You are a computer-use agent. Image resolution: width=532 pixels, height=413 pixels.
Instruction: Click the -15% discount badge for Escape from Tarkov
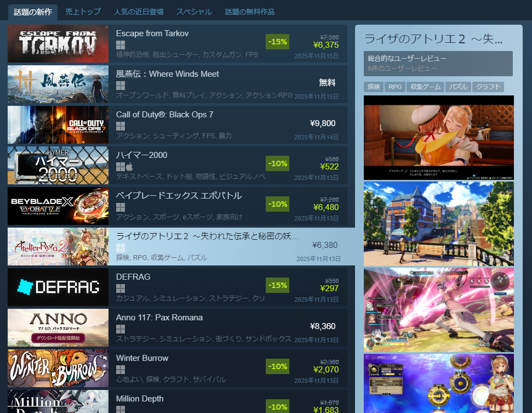(278, 42)
